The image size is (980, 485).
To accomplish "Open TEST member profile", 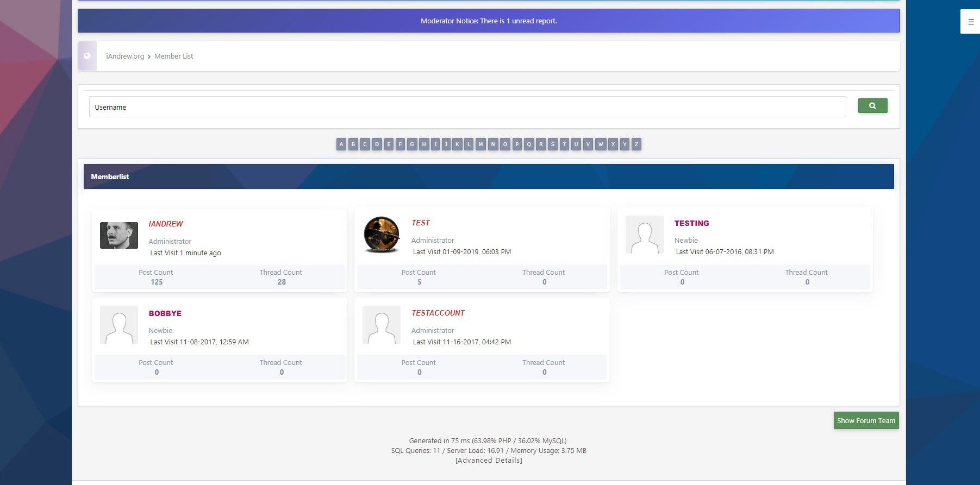I will pos(421,223).
